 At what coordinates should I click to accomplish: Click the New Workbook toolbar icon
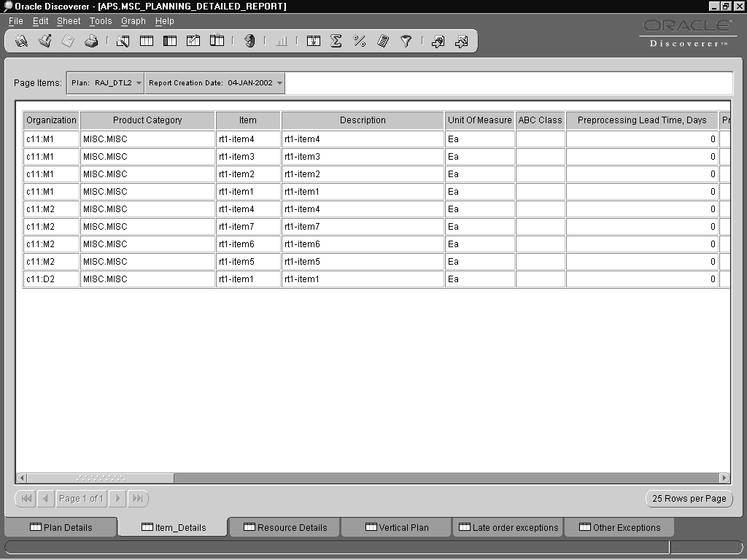(21, 42)
